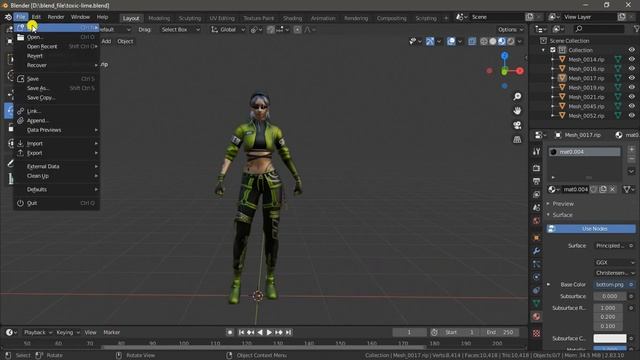Open the Object Data green triangle tab
Screen dimensions: 640x360
(x=536, y=303)
